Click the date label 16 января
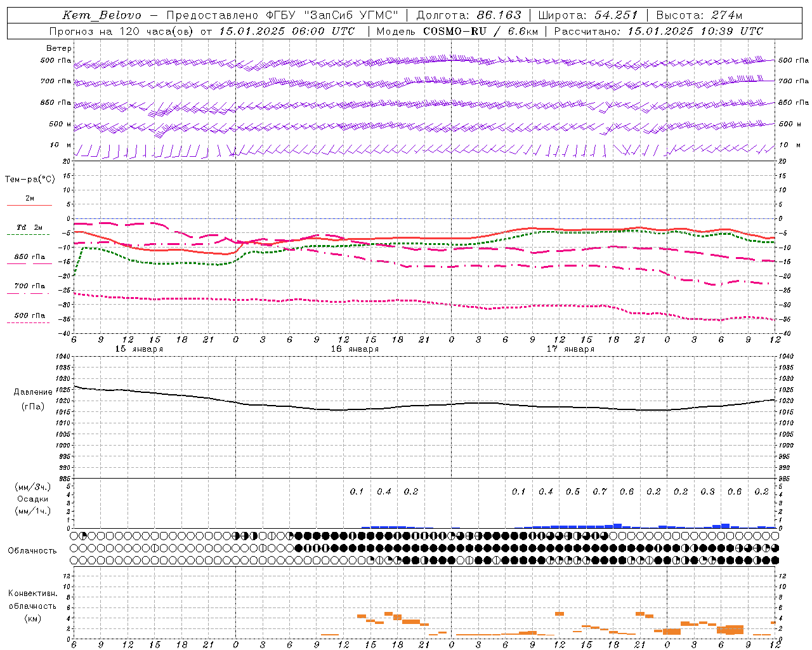Image resolution: width=812 pixels, height=650 pixels. point(355,349)
